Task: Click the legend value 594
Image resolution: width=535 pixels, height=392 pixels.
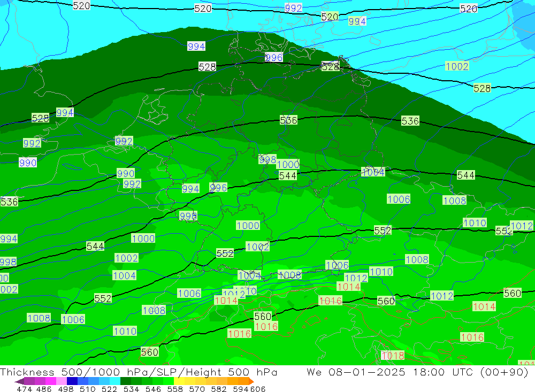Action: [x=241, y=389]
